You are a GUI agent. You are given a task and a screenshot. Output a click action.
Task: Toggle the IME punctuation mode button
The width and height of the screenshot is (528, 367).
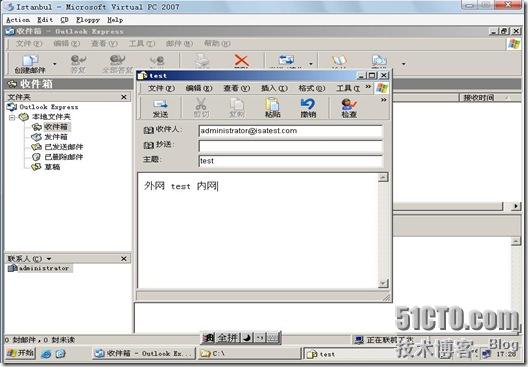[x=260, y=337]
